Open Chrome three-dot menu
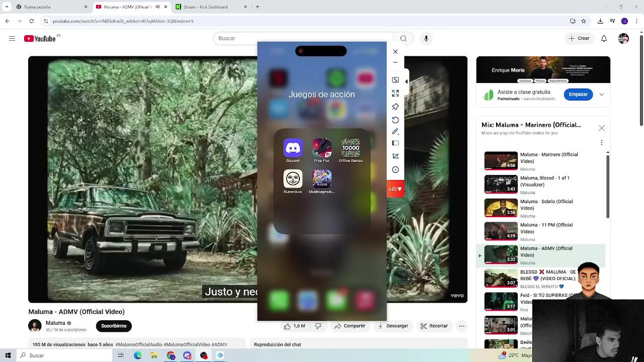 [x=636, y=21]
